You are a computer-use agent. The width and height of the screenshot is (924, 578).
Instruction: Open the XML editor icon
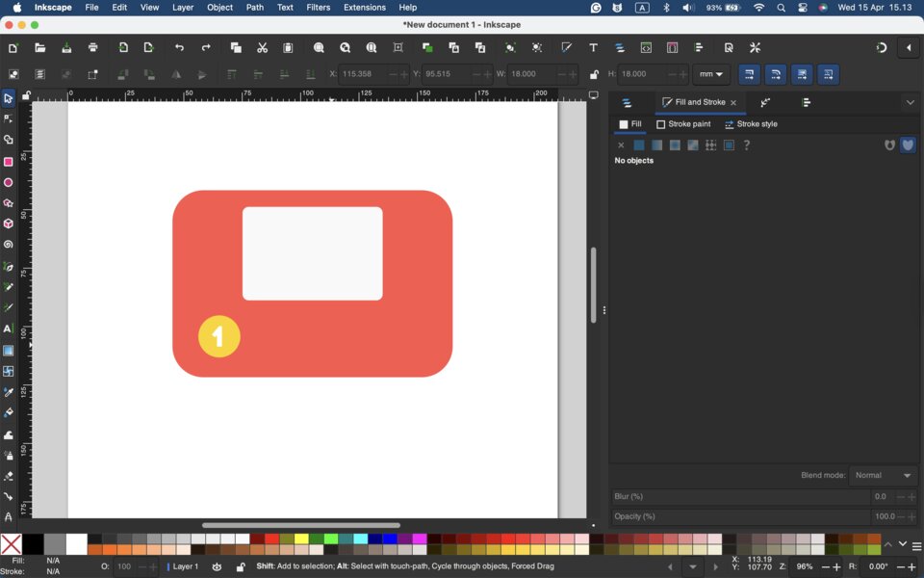pos(646,48)
